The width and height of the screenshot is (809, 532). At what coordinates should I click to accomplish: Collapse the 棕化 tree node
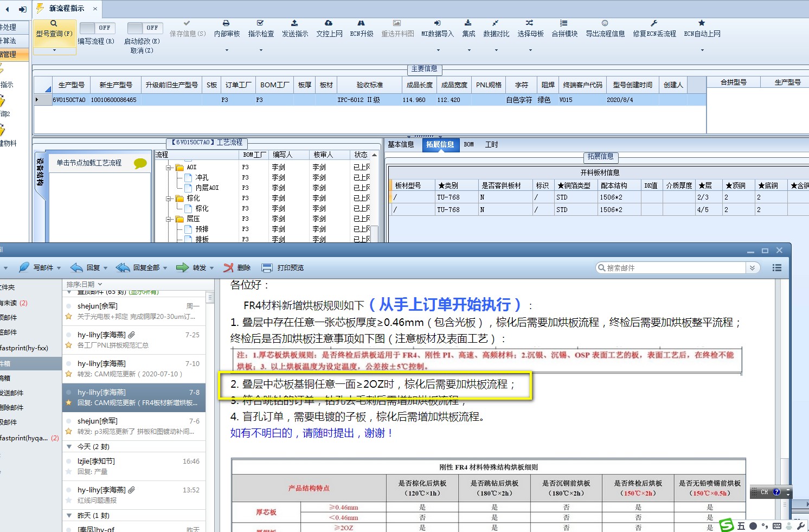(169, 198)
